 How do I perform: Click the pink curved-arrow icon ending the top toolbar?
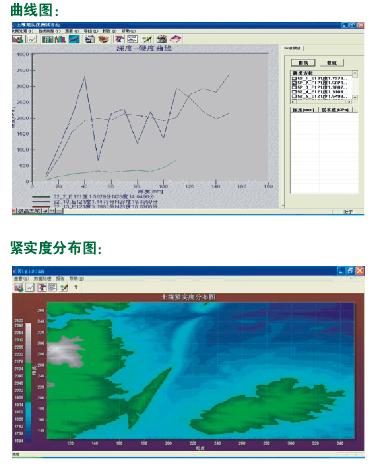pyautogui.click(x=175, y=39)
